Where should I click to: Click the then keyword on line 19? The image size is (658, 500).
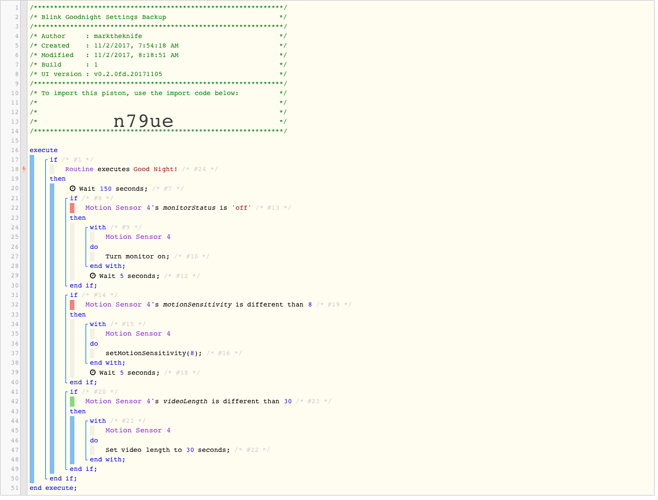pyautogui.click(x=57, y=179)
